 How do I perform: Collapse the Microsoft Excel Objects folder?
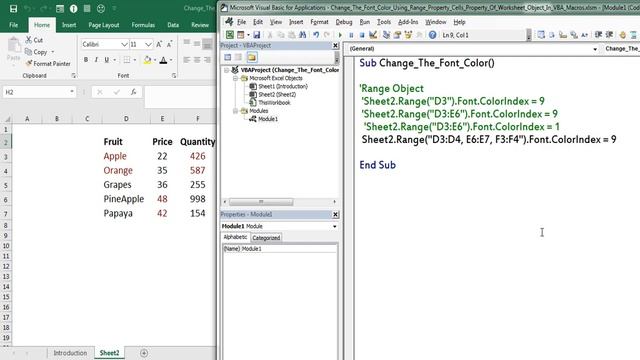click(236, 78)
